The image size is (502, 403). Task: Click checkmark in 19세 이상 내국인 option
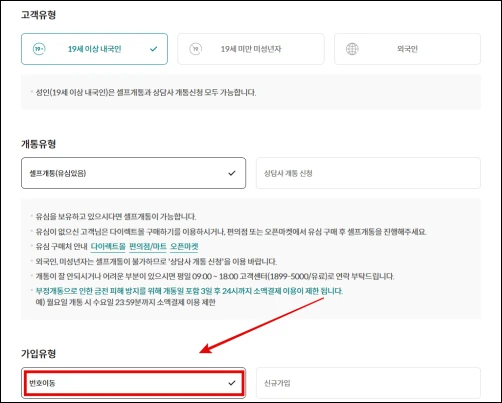point(153,49)
